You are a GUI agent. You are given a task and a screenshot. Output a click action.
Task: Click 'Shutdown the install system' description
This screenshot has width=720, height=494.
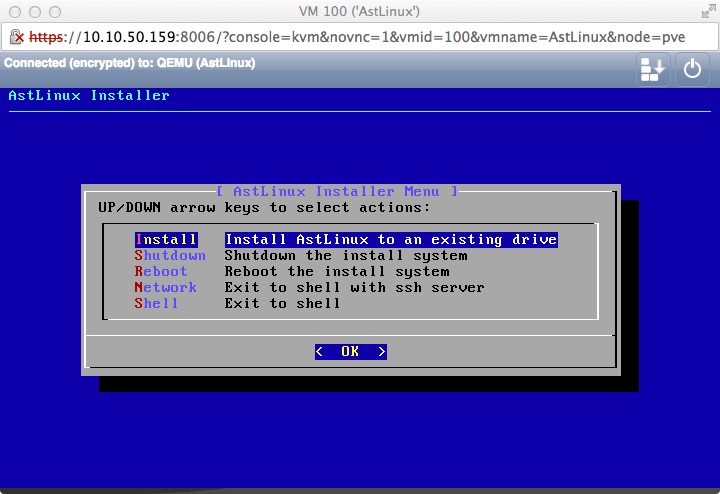pyautogui.click(x=346, y=256)
